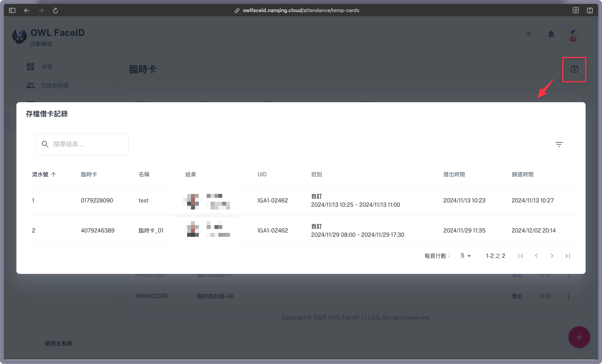Screen dimensions: 602x364
Task: Click the browser page reload icon
Action: pos(55,11)
